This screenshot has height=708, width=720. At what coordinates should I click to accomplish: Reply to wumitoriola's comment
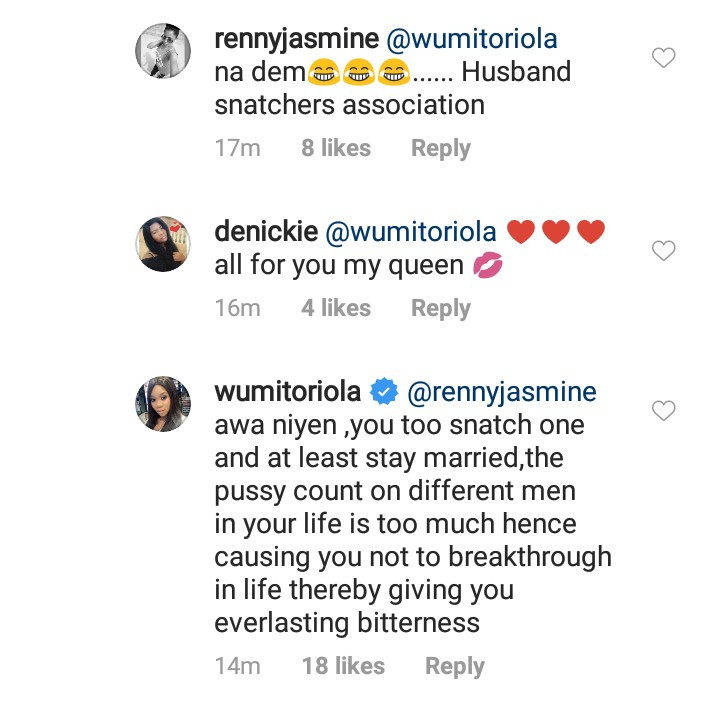click(455, 666)
